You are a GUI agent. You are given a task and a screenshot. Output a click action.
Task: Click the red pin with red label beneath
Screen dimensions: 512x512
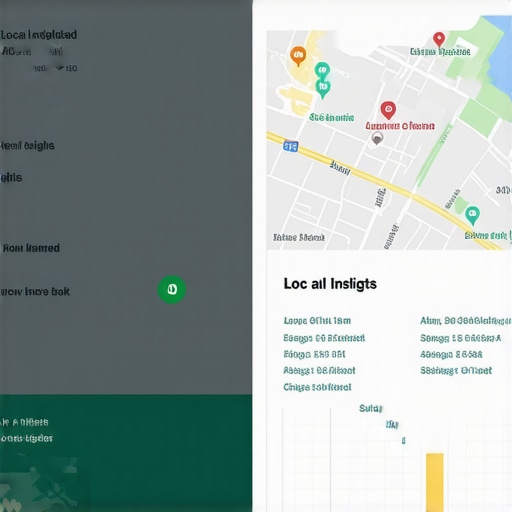[388, 110]
